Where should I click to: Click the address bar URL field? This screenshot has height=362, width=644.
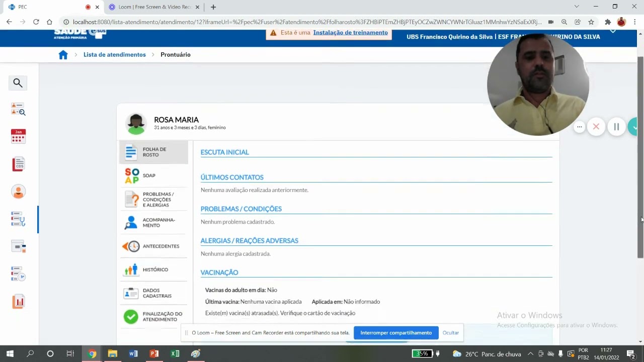[307, 22]
